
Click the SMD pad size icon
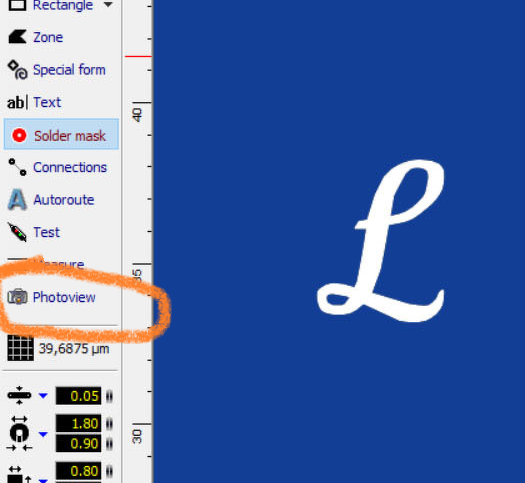19,475
